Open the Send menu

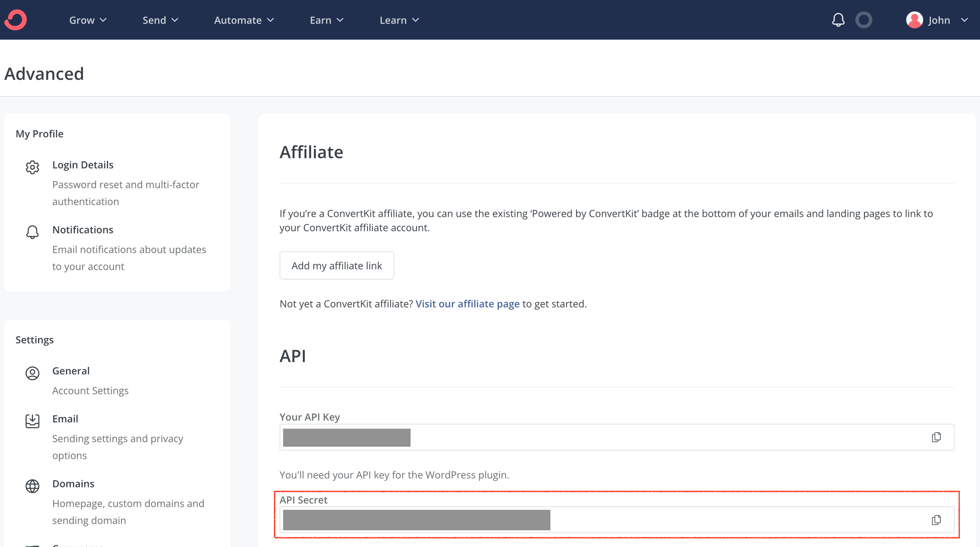[161, 20]
